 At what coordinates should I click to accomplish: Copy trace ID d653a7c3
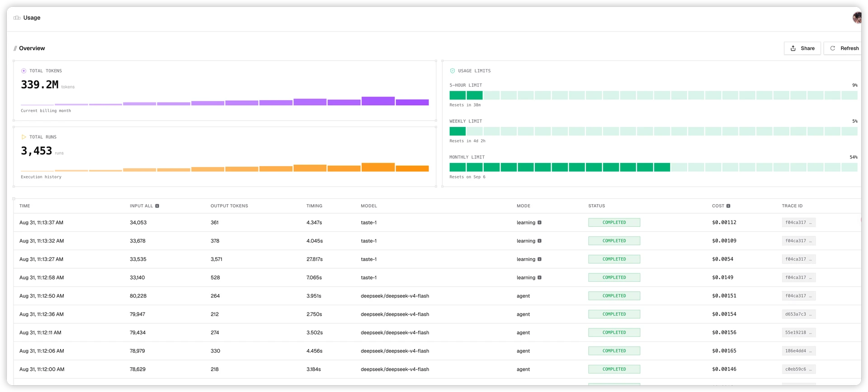tap(798, 314)
